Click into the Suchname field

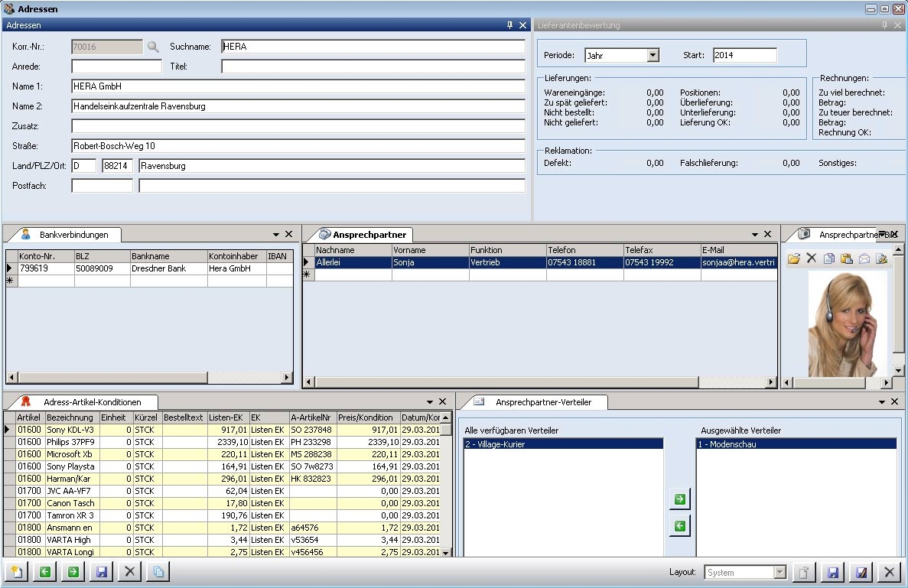[373, 47]
